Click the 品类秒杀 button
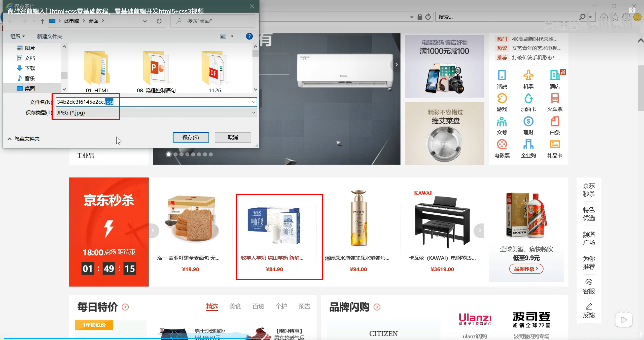 526,269
